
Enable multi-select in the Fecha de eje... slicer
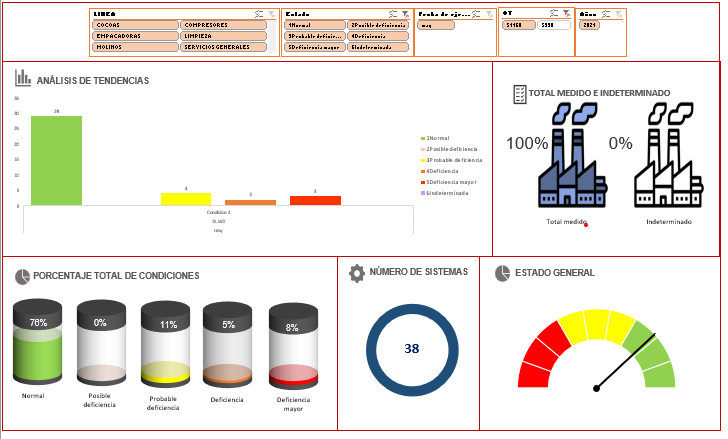tap(476, 14)
